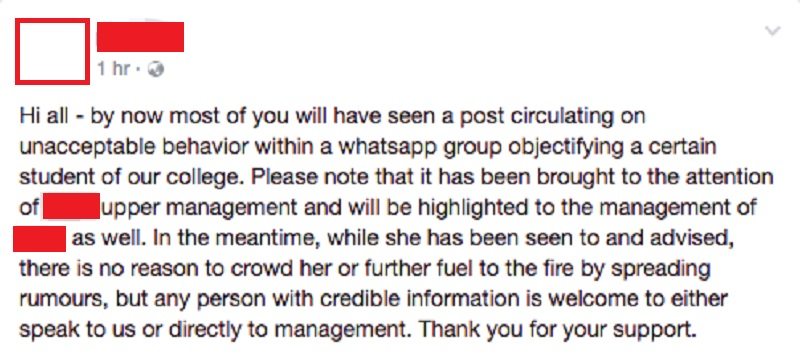Click the word "college" in the third line
This screenshot has width=800, height=364.
[205, 178]
